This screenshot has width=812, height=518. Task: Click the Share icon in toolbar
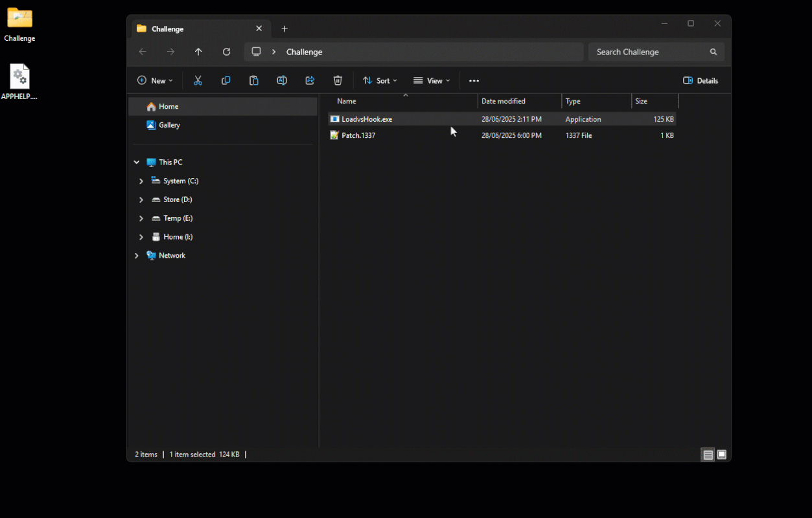point(310,80)
